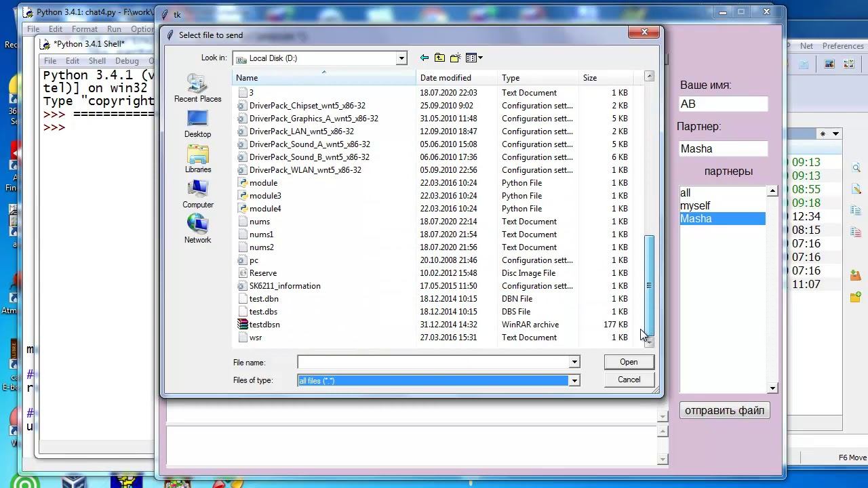Select DriverPack_WLAN_wnt5_x86-32 file
This screenshot has width=868, height=488.
(x=305, y=170)
